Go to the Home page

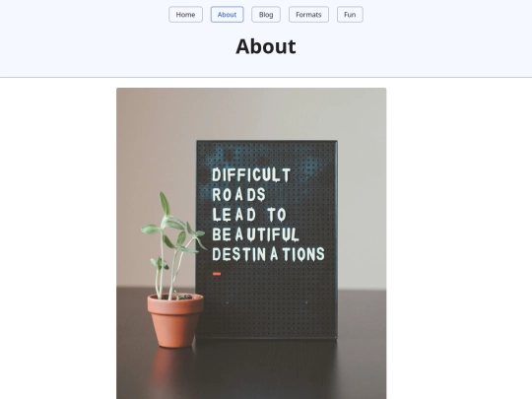click(x=185, y=15)
